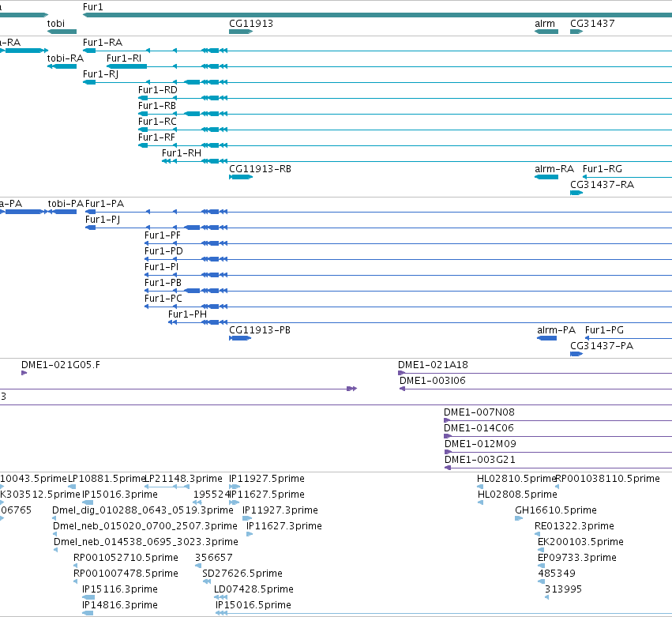Select the DME1-021A18 clone label

[433, 365]
